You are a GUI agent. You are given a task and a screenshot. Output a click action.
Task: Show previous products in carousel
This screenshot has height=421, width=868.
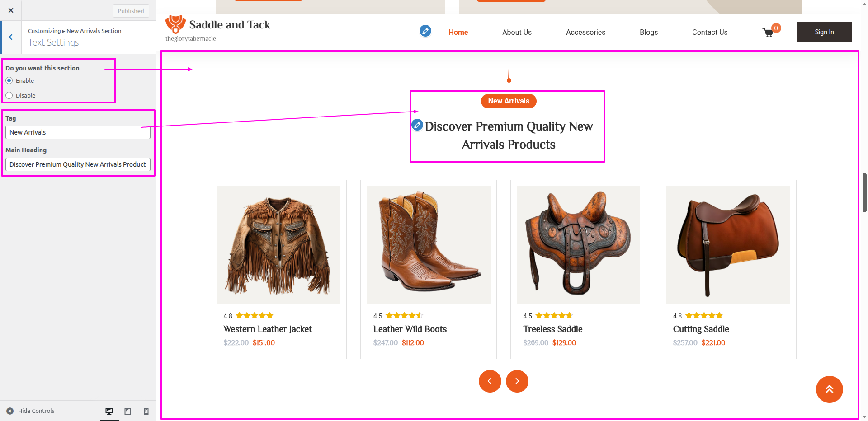[x=490, y=381]
